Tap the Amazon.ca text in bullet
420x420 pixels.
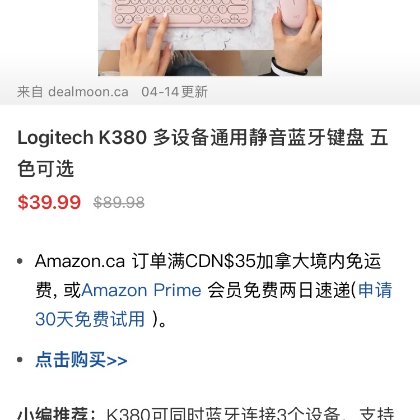pyautogui.click(x=80, y=261)
